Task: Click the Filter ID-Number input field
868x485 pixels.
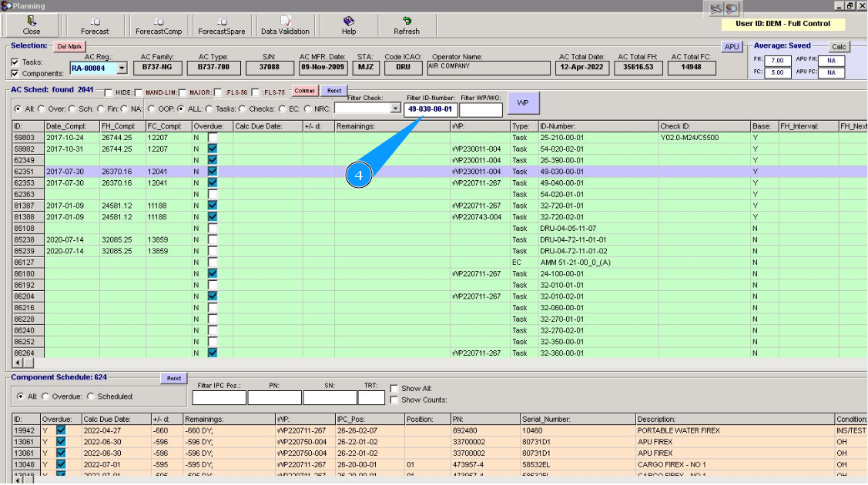Action: point(430,109)
